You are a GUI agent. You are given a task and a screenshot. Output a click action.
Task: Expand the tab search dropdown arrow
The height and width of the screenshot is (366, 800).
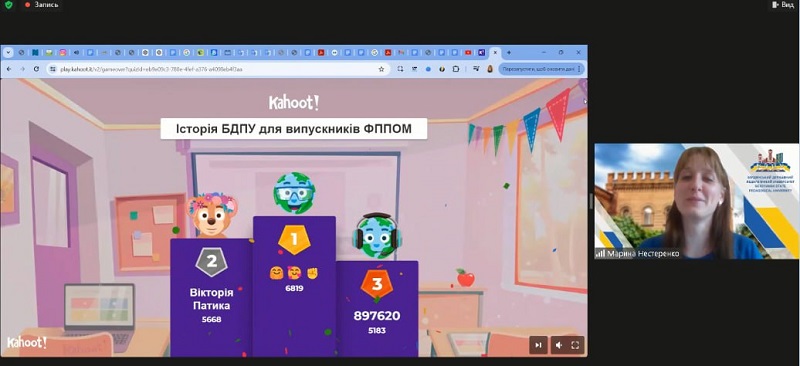(x=8, y=52)
